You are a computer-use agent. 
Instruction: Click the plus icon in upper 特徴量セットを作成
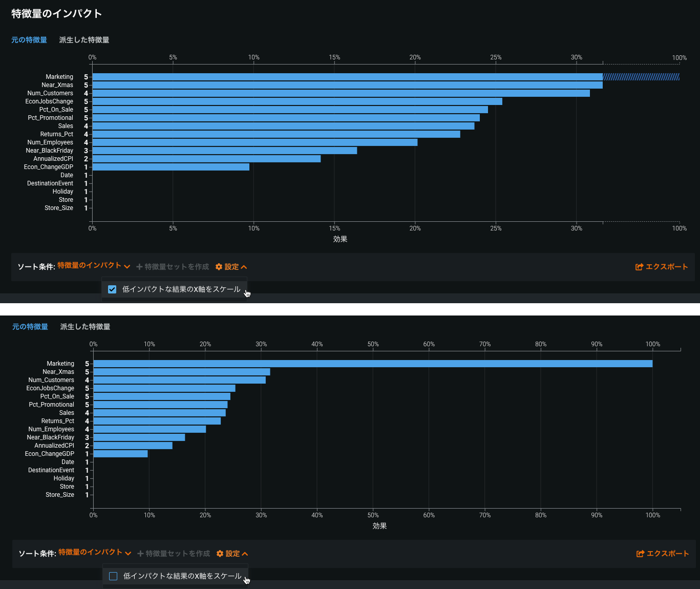[139, 267]
